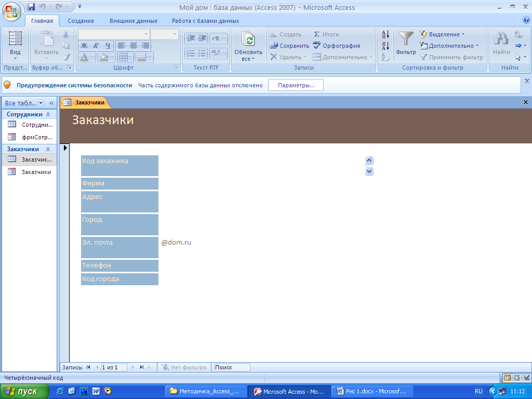Open Дополнительно dropdown in Записи group

coord(342,57)
